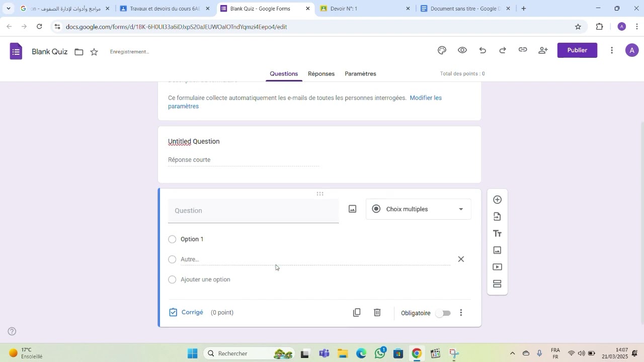Image resolution: width=644 pixels, height=362 pixels.
Task: Preview the form with the eye icon
Action: 462,50
